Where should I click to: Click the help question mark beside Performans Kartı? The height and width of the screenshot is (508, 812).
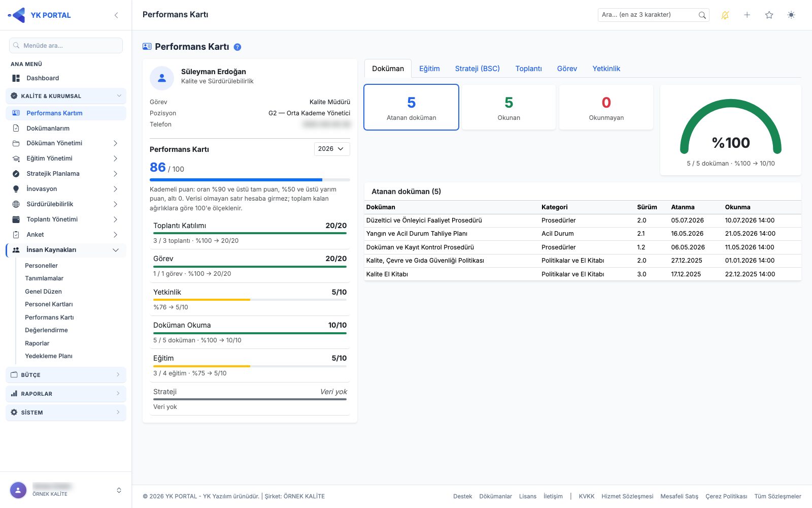click(x=237, y=47)
